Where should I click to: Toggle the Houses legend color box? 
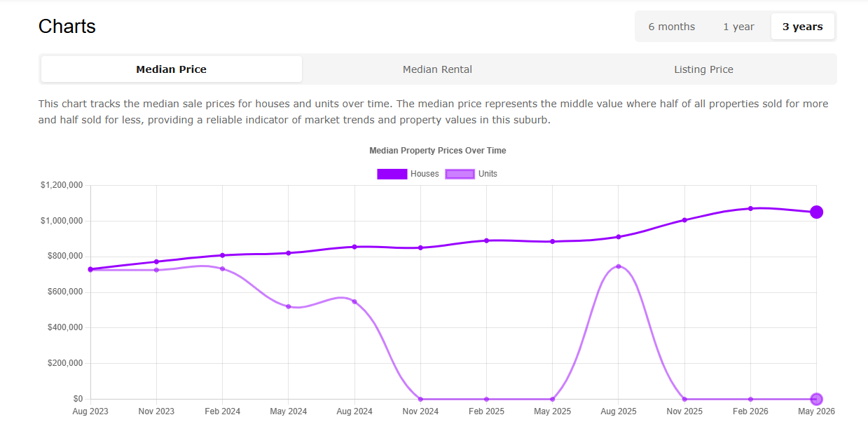tap(392, 174)
